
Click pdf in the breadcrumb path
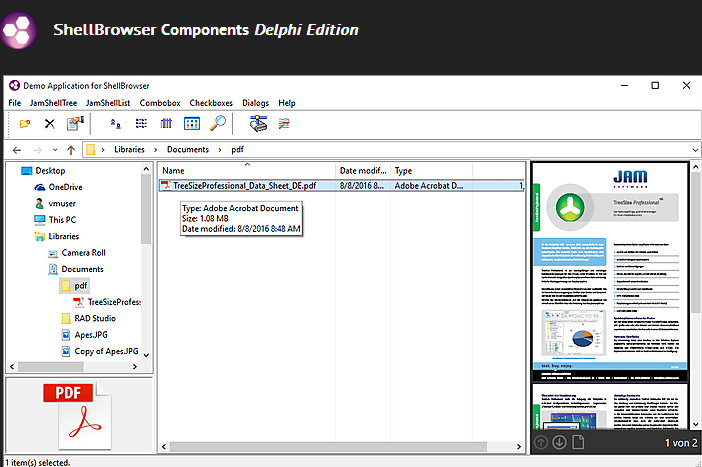pos(237,150)
